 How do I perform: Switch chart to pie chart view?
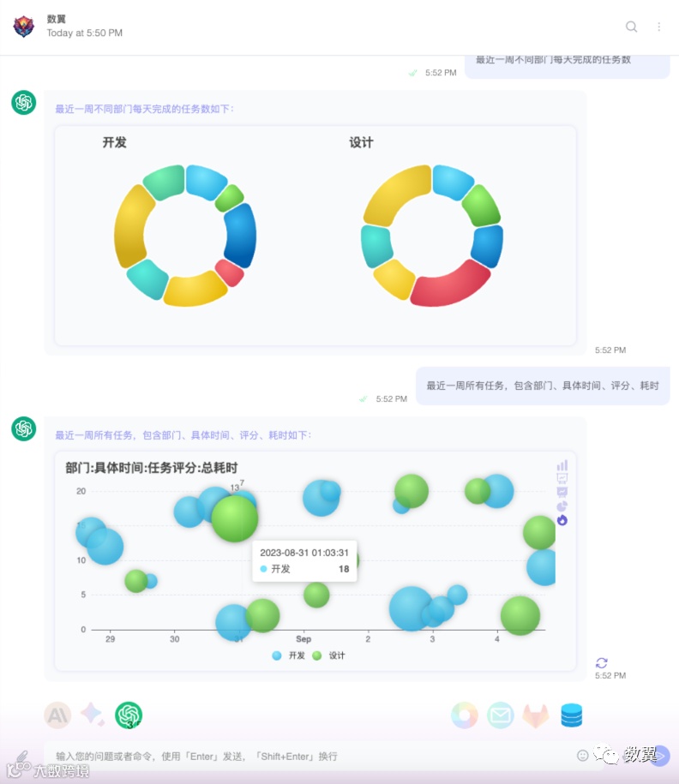point(562,506)
